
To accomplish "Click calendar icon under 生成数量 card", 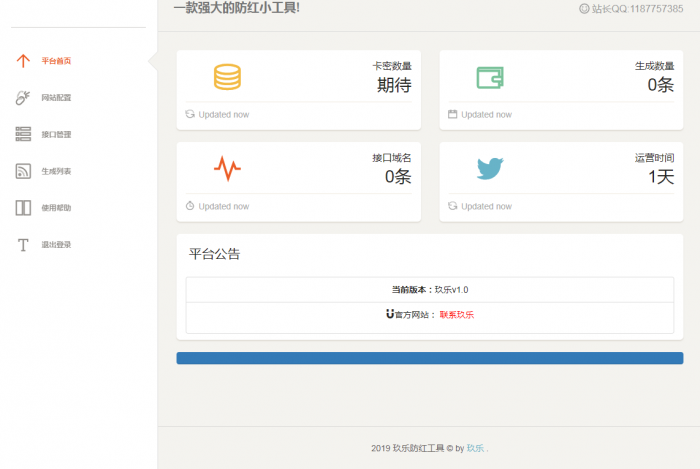I will point(452,114).
